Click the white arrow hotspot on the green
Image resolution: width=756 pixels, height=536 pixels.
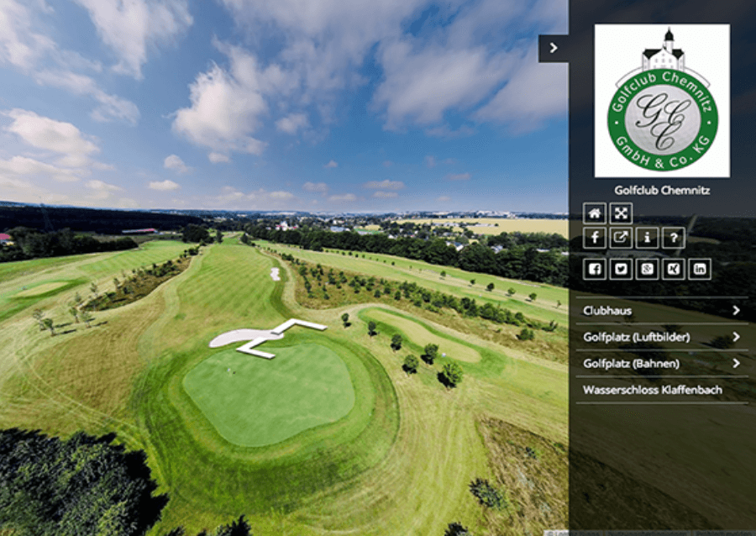tap(282, 338)
